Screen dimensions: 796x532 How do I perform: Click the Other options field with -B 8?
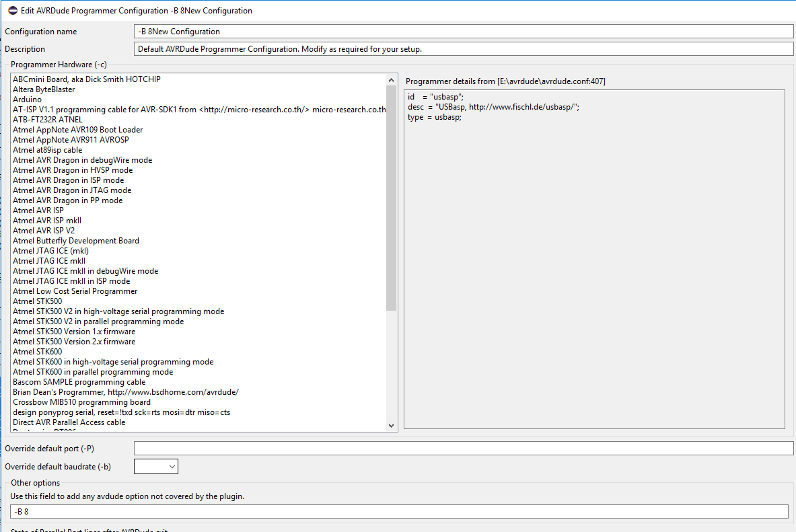coord(399,512)
